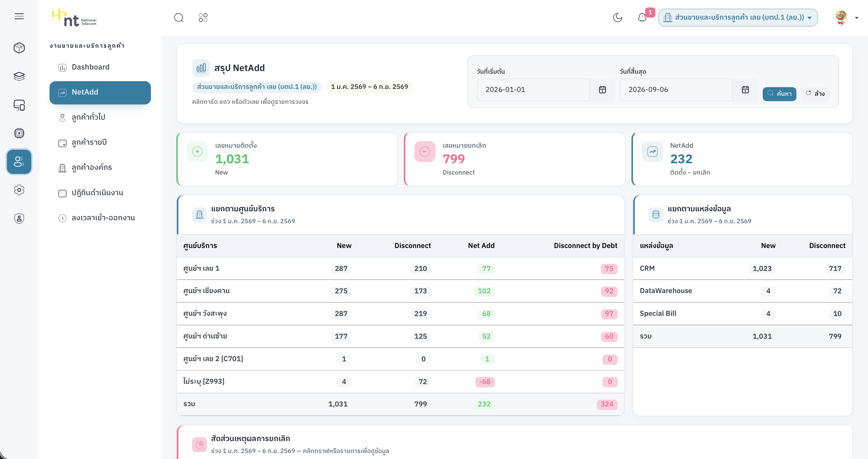This screenshot has height=459, width=868.
Task: Select the DataWarehouse data source row
Action: (743, 291)
